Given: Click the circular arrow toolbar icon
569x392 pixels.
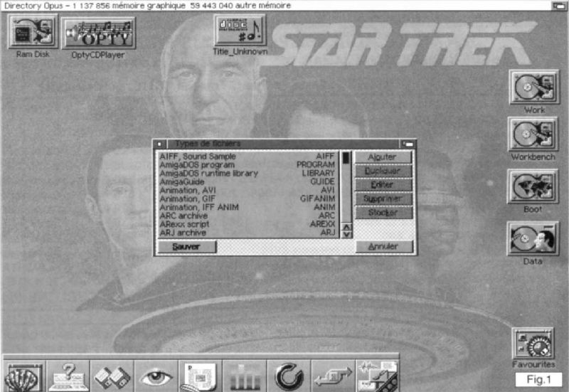Looking at the screenshot, I should tap(289, 376).
